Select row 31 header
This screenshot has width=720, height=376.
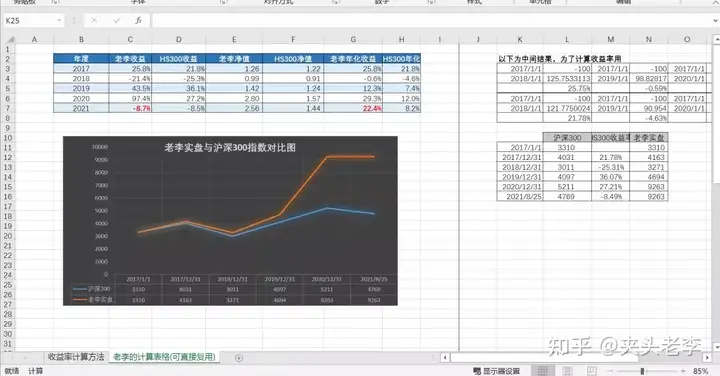[7, 344]
